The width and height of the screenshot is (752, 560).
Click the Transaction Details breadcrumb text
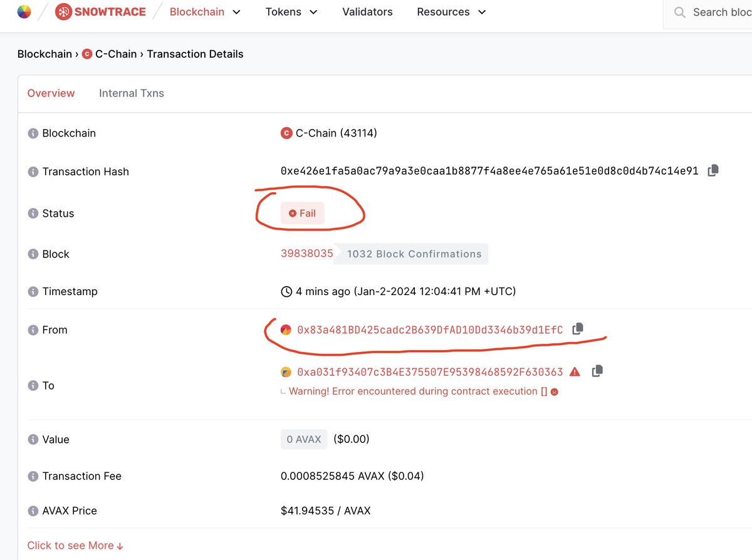(x=195, y=54)
